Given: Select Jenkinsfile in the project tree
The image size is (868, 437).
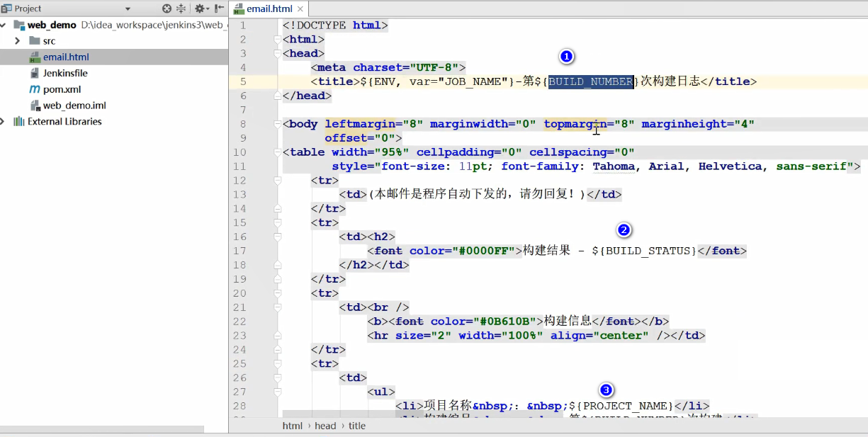Looking at the screenshot, I should click(x=65, y=74).
